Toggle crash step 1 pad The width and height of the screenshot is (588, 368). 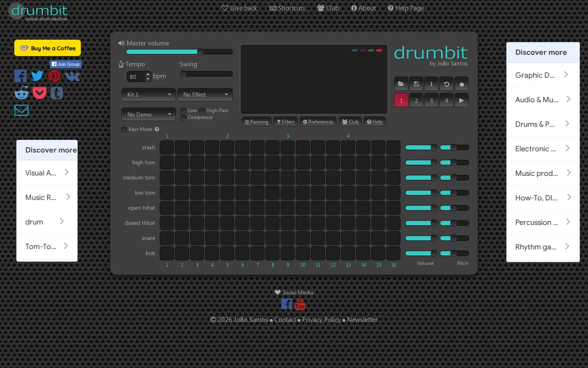pos(167,147)
